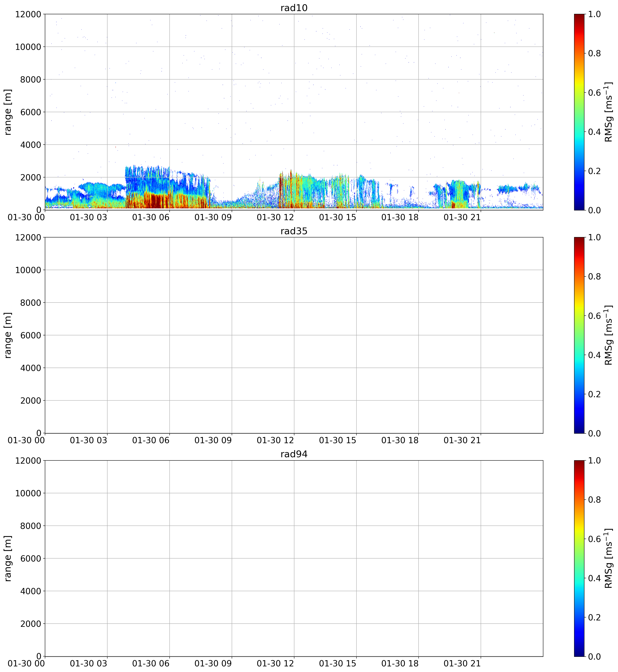This screenshot has width=618, height=672.
Task: Click the rad10 plot title
Action: coord(294,8)
